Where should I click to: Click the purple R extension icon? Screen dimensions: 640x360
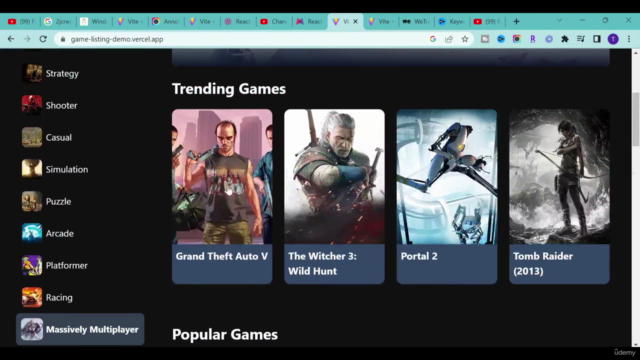click(533, 39)
